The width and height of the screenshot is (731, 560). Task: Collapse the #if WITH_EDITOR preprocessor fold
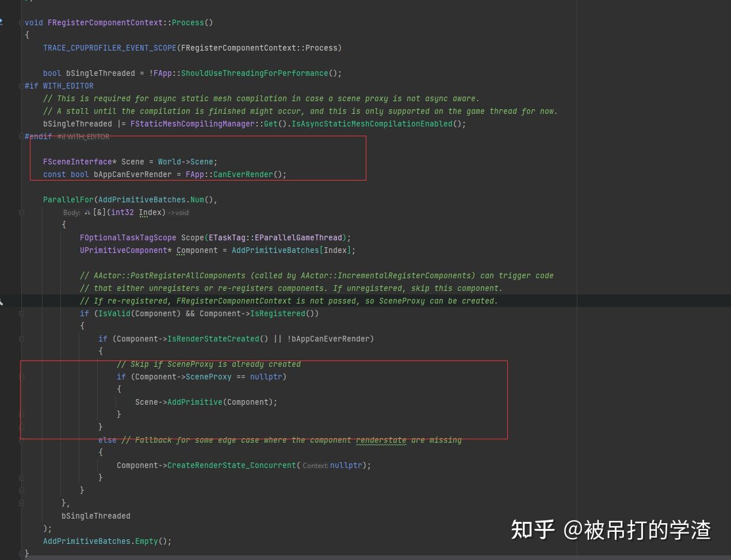(21, 86)
